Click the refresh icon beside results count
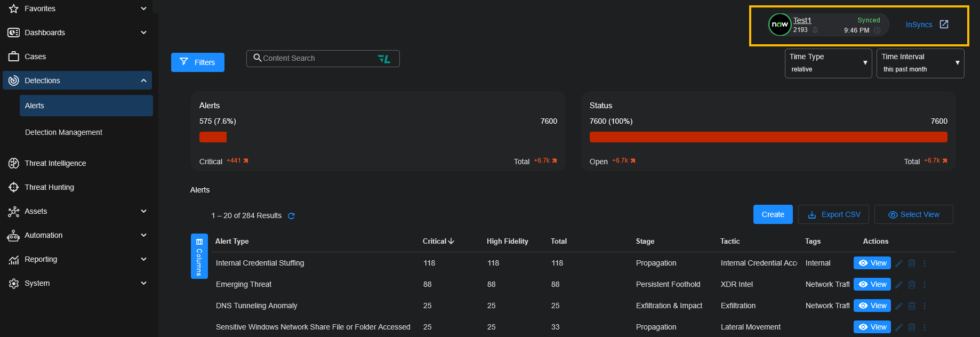The height and width of the screenshot is (337, 980). point(291,216)
